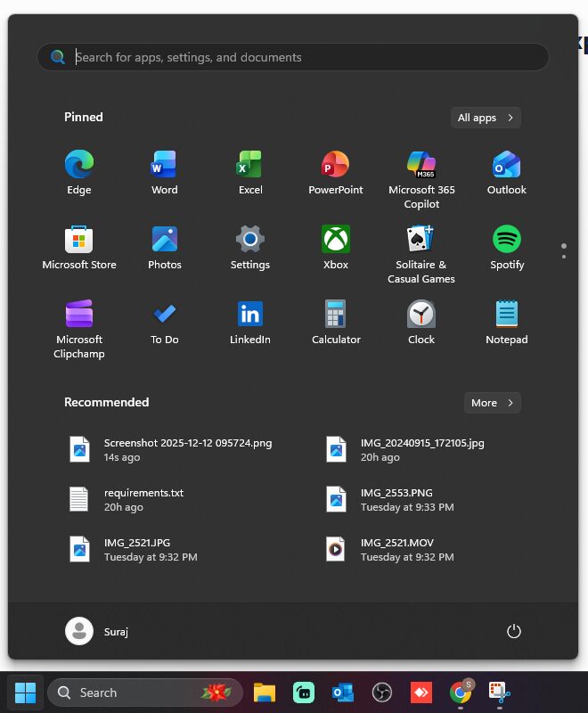Screen dimensions: 588x713
Task: Open Calculator
Action: click(336, 322)
